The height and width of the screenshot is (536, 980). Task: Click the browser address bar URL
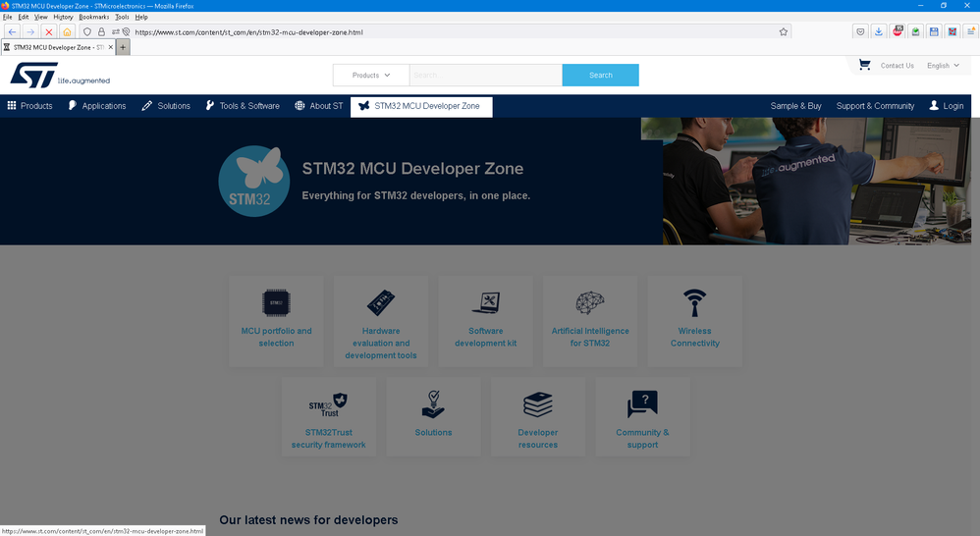[x=248, y=31]
